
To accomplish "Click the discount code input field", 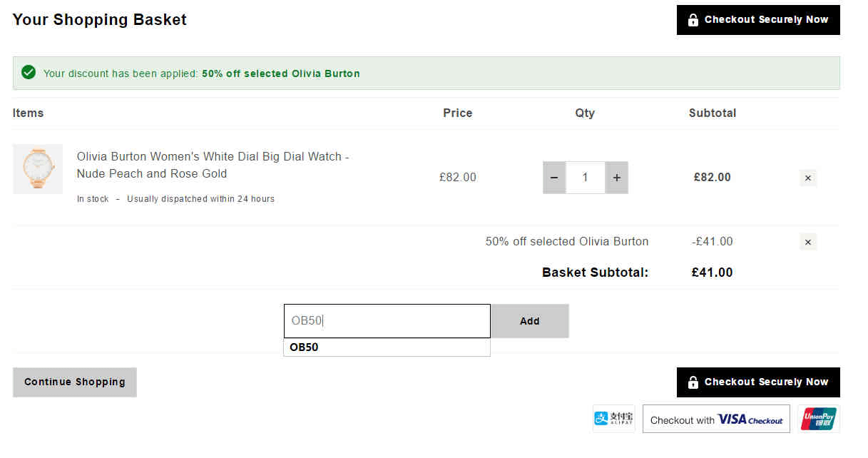I will tap(387, 321).
